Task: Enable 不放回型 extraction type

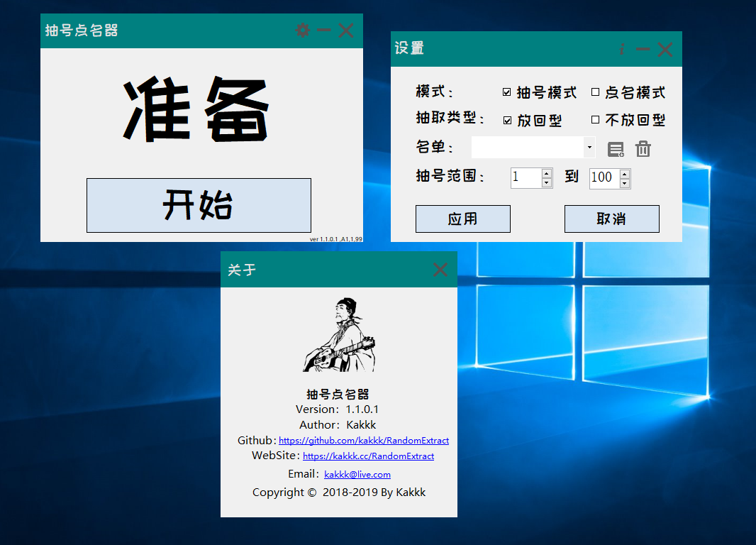Action: click(x=595, y=119)
